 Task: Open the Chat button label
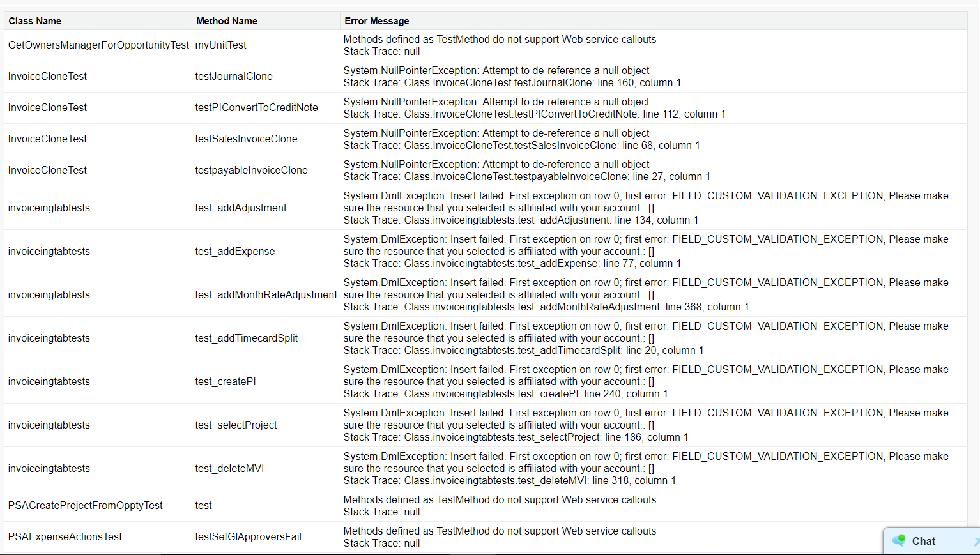(924, 541)
